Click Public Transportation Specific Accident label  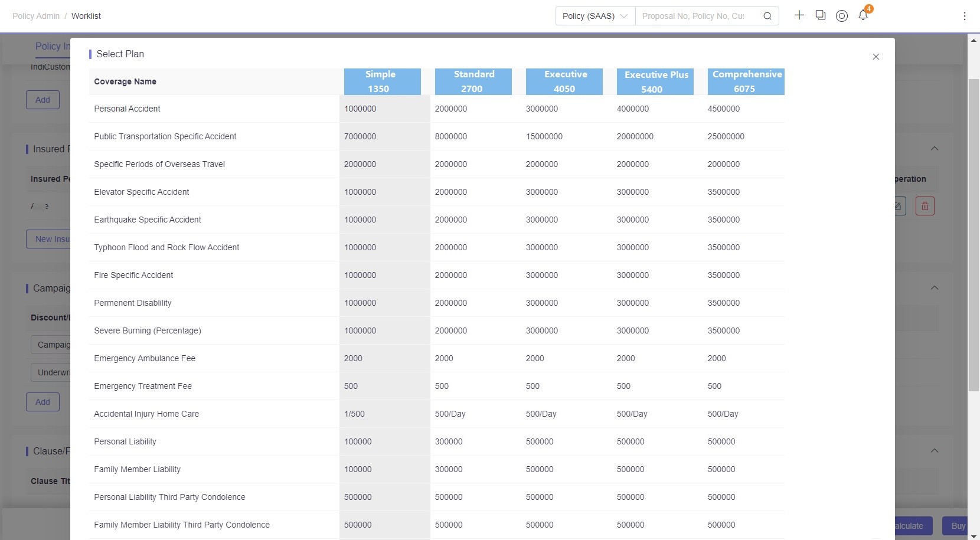[x=165, y=136]
